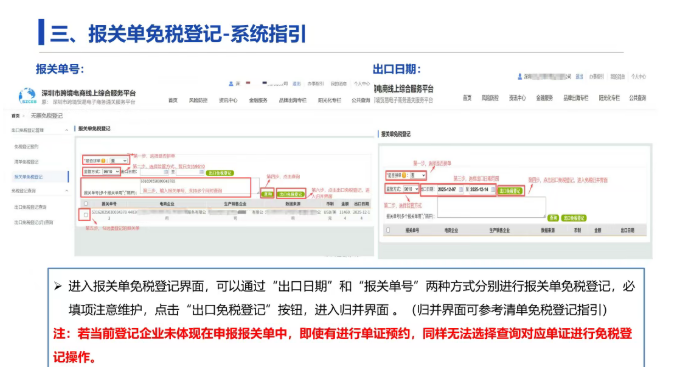Select 报关单免税登记 in the sidebar
The image size is (690, 384).
pyautogui.click(x=29, y=177)
